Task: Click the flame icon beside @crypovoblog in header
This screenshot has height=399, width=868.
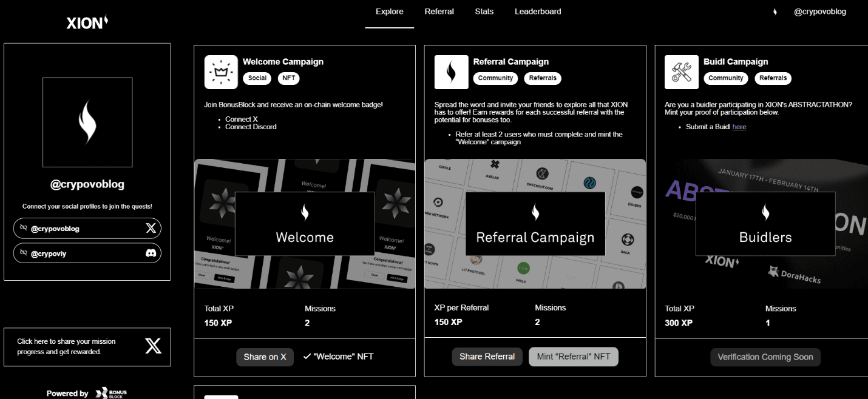Action: pos(775,12)
